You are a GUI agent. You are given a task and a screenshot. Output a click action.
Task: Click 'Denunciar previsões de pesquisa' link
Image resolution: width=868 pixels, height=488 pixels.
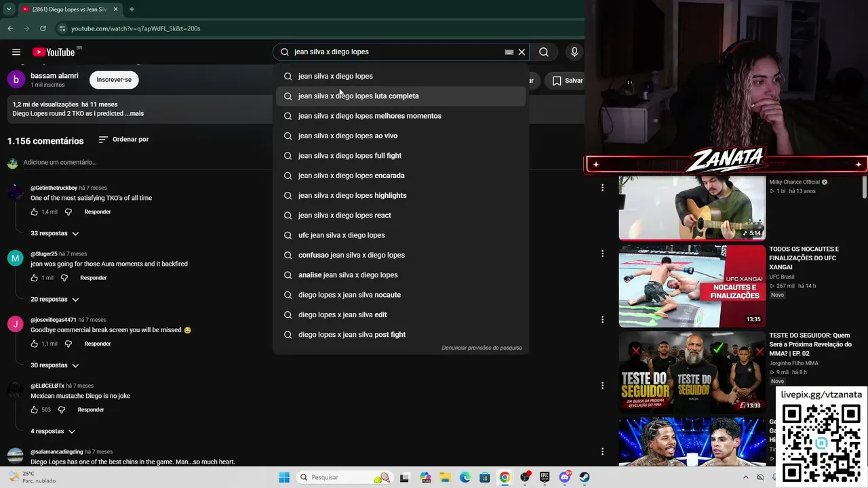tap(481, 348)
